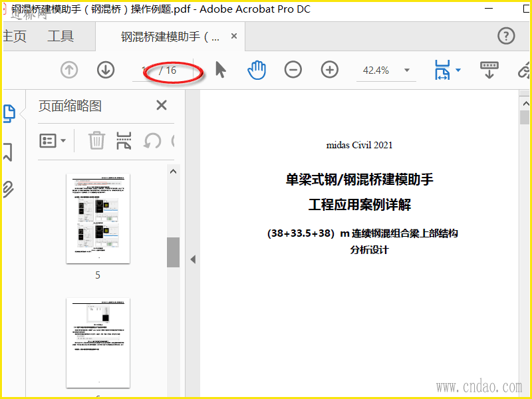
Task: Switch to the 工具 tab
Action: [61, 36]
